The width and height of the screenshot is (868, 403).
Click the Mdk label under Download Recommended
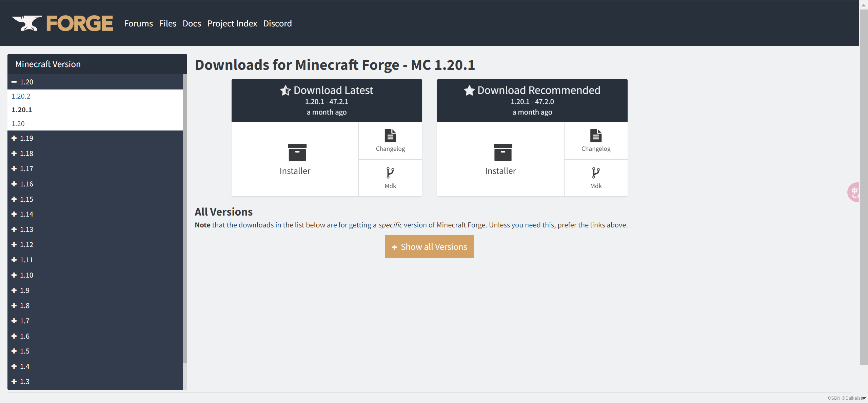coord(596,186)
